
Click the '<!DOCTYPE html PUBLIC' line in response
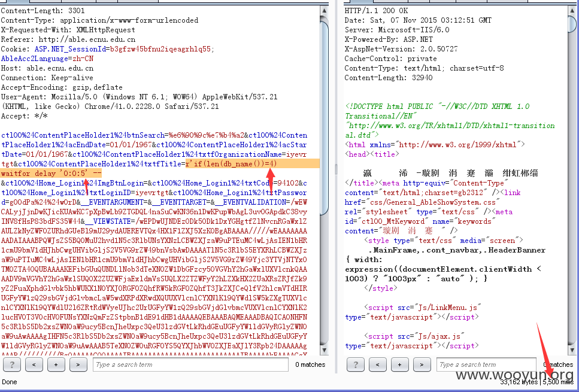tap(437, 107)
